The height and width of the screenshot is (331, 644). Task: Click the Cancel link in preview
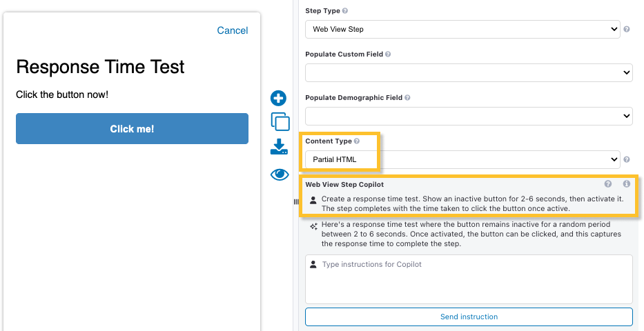click(232, 30)
